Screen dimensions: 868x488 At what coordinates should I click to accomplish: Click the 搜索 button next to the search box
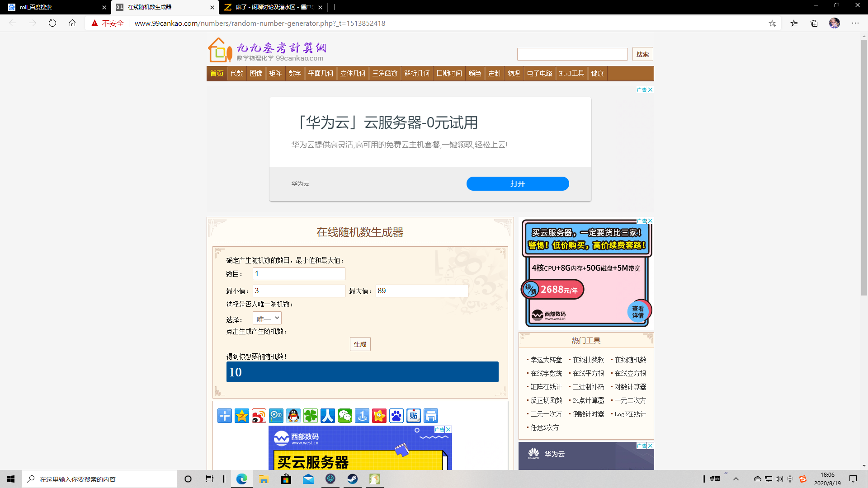point(642,54)
